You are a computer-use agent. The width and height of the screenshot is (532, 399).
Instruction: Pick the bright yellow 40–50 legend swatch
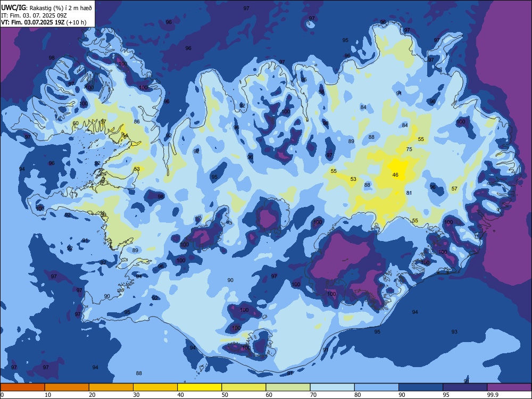[199, 387]
